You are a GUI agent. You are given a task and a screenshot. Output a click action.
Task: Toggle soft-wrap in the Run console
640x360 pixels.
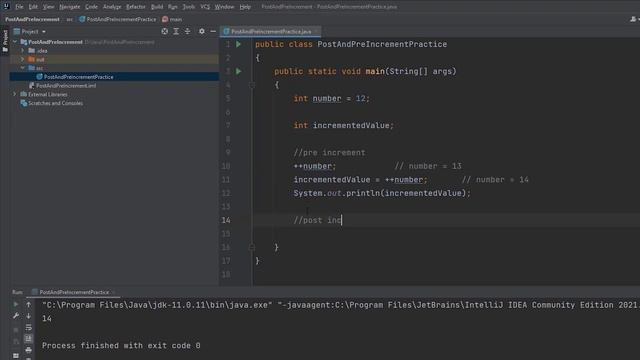29,327
